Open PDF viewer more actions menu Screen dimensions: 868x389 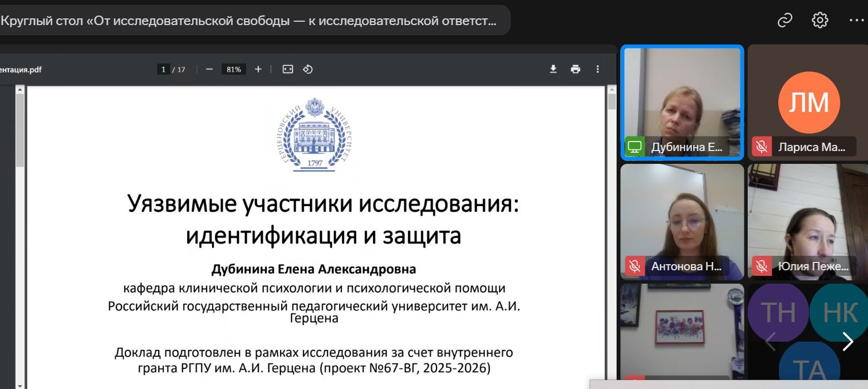[x=597, y=69]
